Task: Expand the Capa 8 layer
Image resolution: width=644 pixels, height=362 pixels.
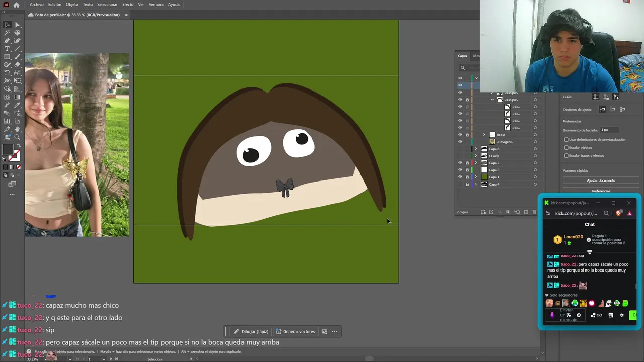Action: (x=476, y=149)
